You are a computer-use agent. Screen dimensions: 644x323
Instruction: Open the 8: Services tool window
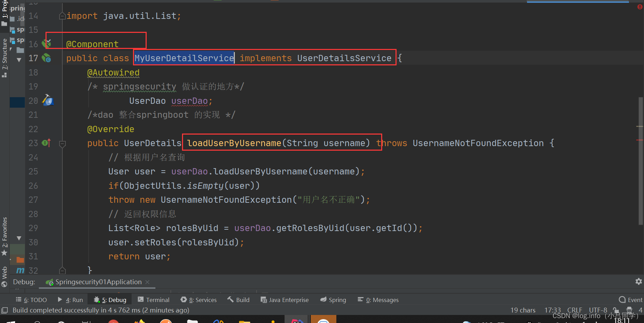pos(198,300)
